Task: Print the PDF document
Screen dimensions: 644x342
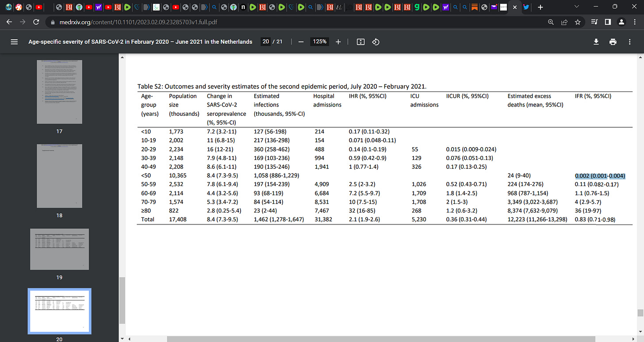Action: coord(613,42)
